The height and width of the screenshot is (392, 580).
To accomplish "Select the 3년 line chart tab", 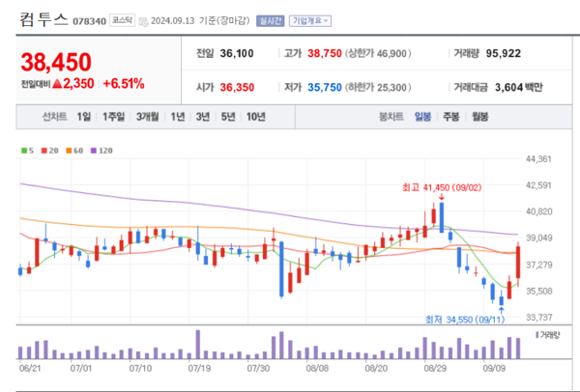I will [x=203, y=117].
